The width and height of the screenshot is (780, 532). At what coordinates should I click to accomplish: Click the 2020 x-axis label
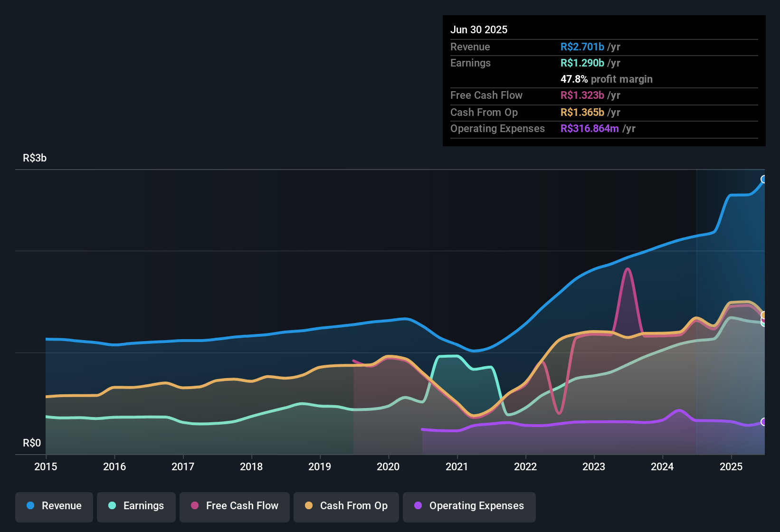click(x=388, y=466)
